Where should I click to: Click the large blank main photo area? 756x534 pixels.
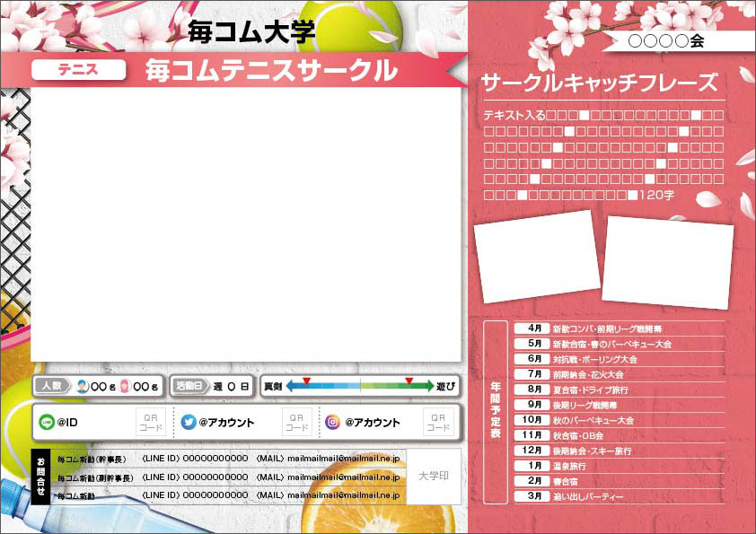(246, 224)
